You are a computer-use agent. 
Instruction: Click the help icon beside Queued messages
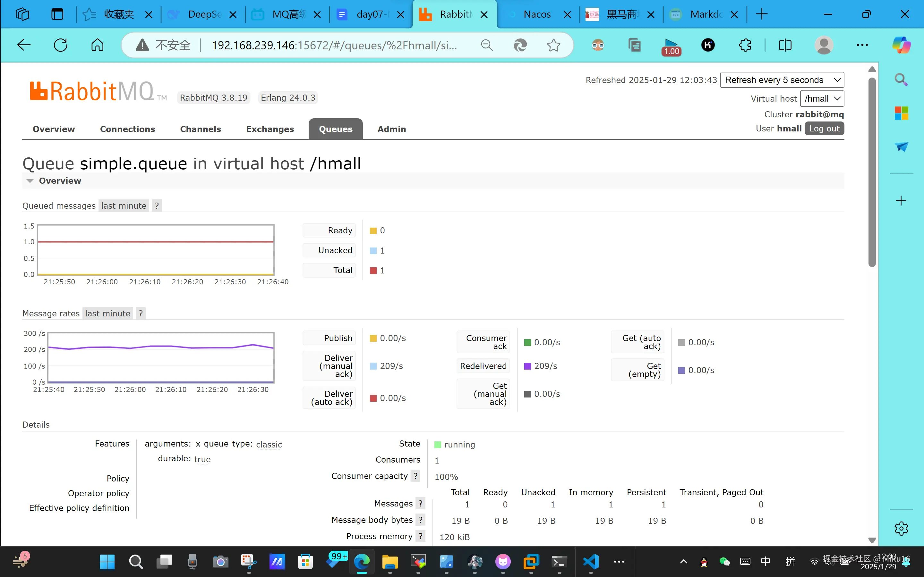(157, 206)
